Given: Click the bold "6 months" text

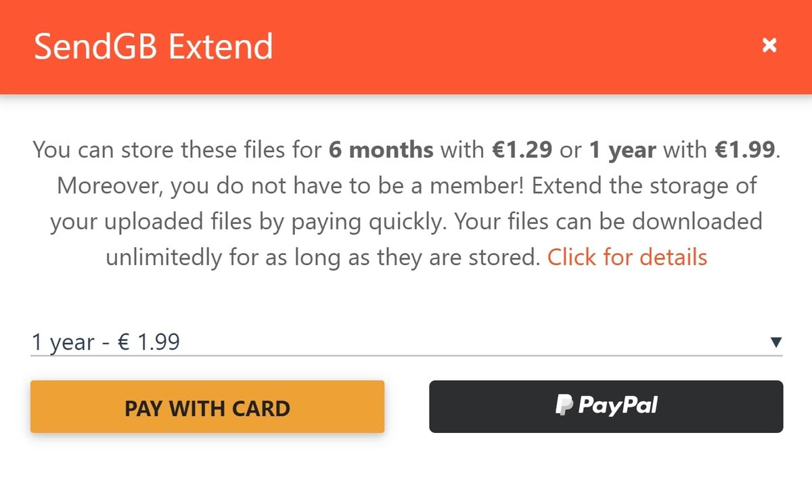Looking at the screenshot, I should (381, 150).
